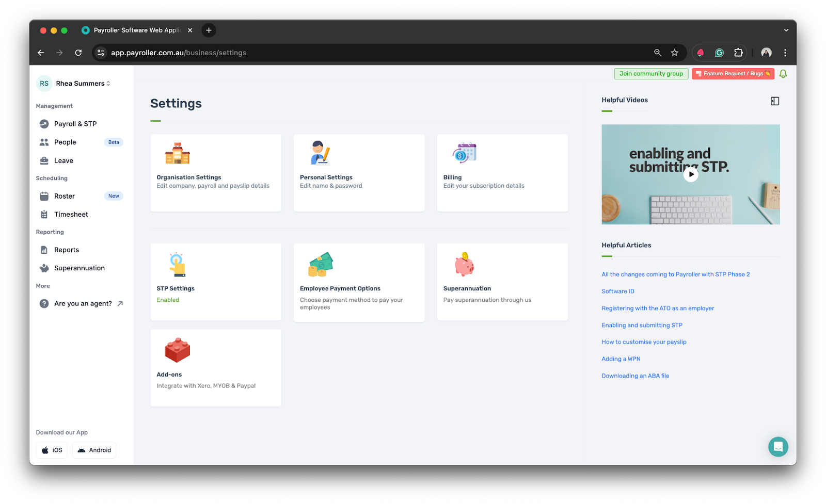Download the iOS app

52,450
